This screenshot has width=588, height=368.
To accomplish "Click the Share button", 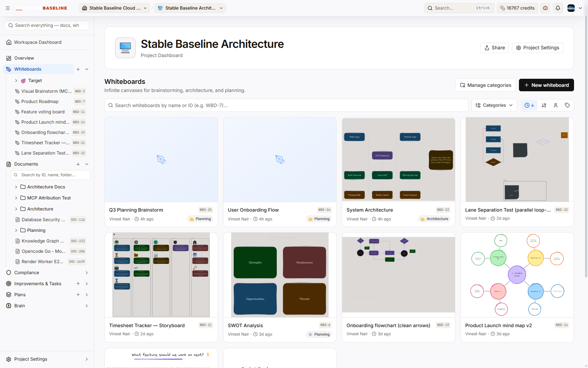I will 495,48.
